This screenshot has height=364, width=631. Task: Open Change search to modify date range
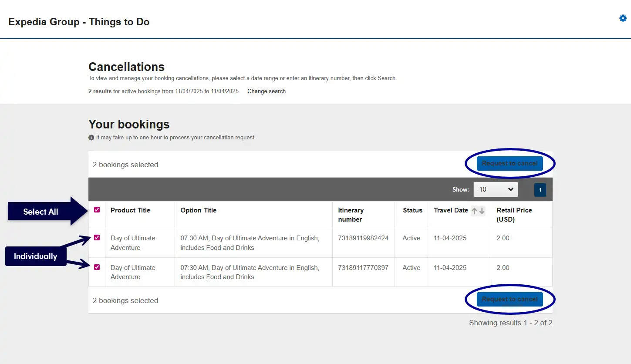click(266, 91)
